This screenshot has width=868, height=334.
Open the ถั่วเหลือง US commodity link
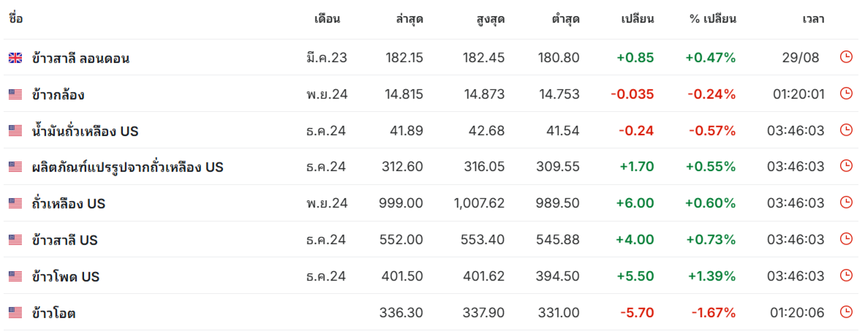point(68,204)
